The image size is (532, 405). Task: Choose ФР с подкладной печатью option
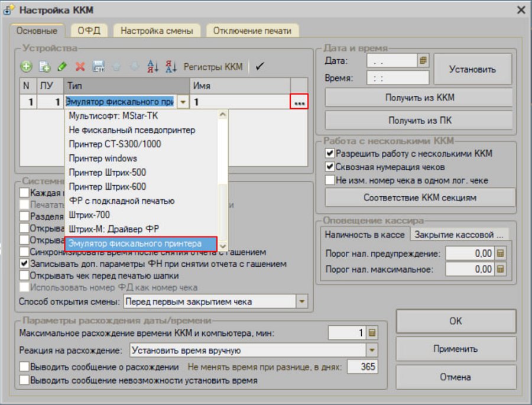[x=141, y=200]
